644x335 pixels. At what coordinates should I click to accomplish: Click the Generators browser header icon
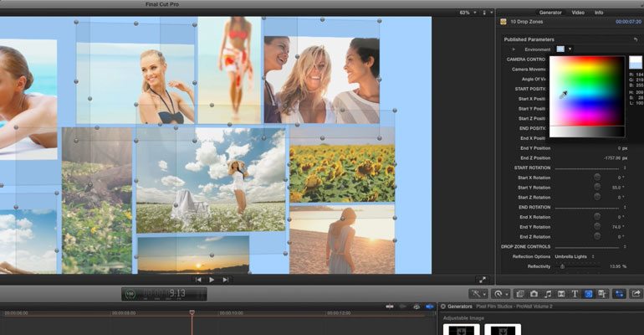(443, 307)
